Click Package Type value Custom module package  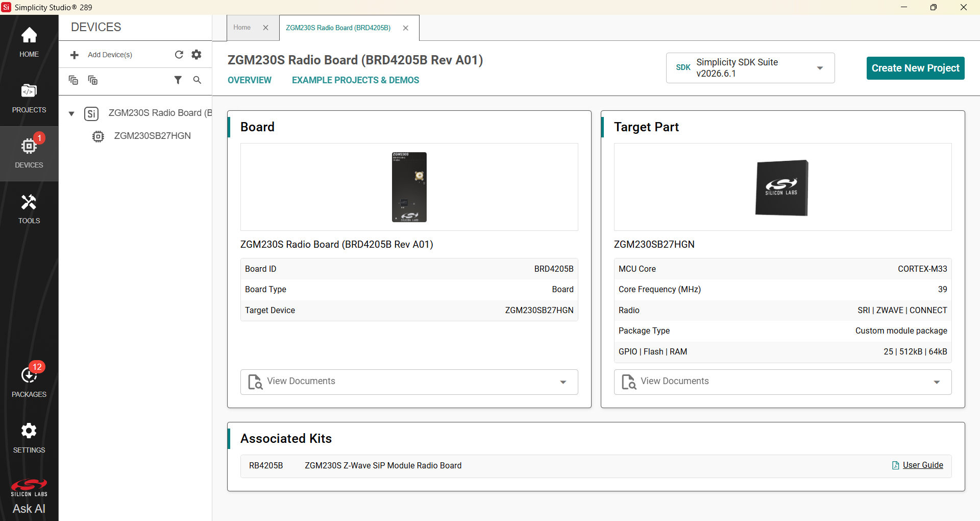coord(901,330)
